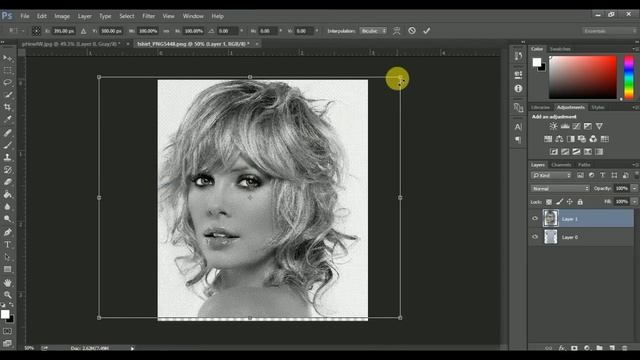The height and width of the screenshot is (360, 640).
Task: Select the Path Selection tool
Action: tap(7, 257)
